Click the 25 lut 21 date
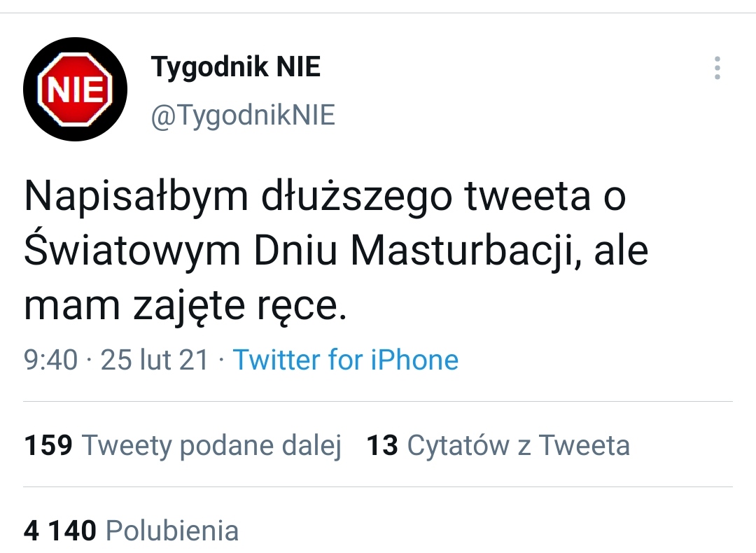 [x=155, y=360]
